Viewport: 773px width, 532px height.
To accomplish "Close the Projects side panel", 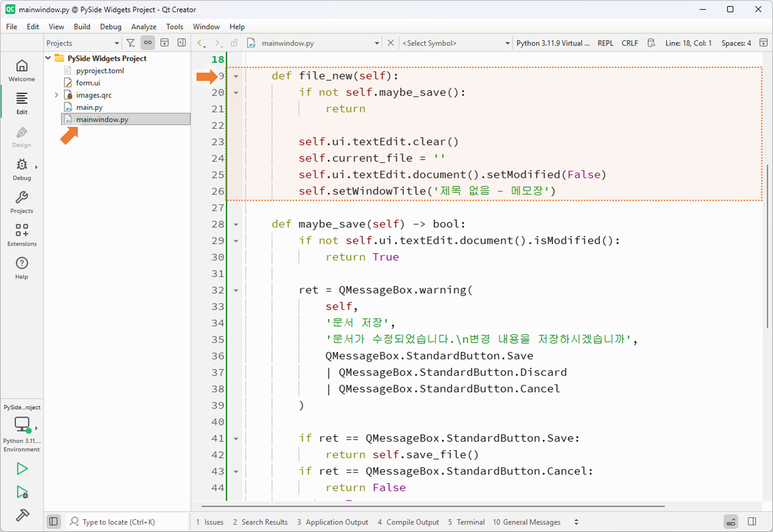I will [182, 43].
